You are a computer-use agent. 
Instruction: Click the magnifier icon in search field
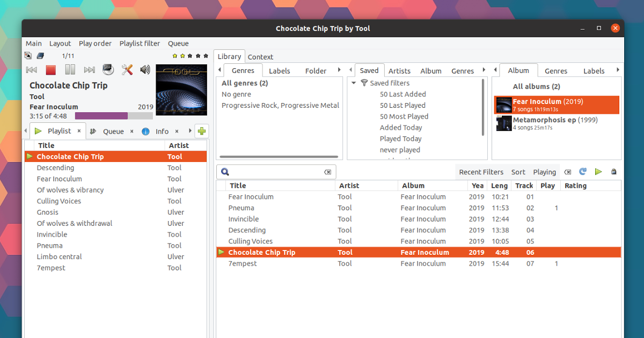pyautogui.click(x=225, y=172)
